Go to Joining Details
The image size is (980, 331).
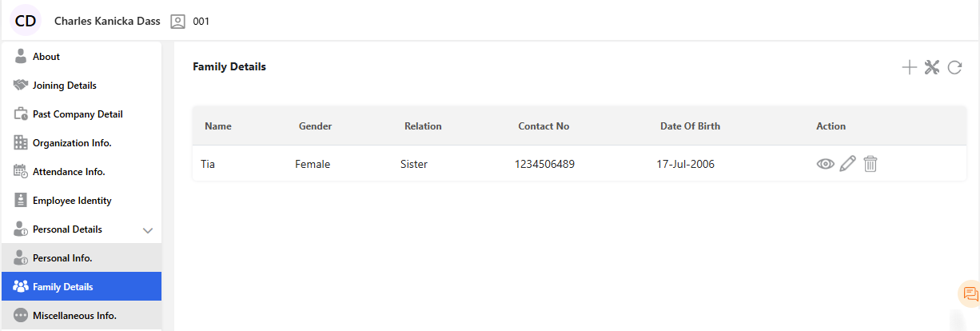64,86
